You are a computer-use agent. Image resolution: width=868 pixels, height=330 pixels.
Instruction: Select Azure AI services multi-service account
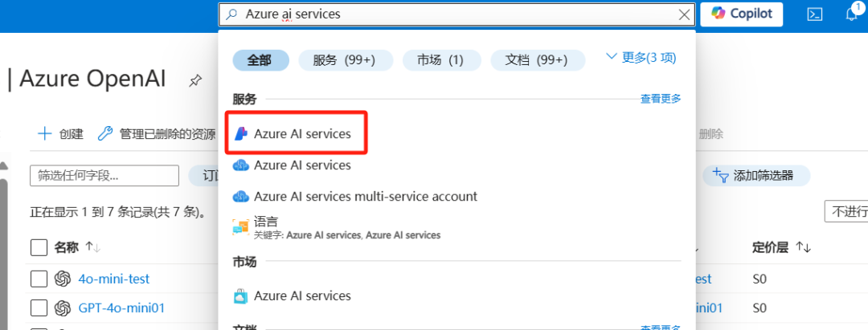(x=365, y=196)
